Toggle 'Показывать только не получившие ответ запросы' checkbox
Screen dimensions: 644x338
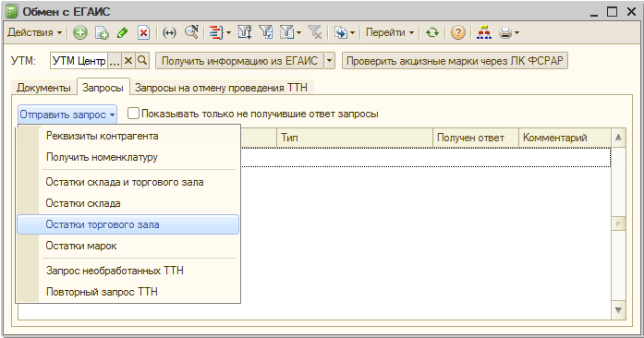point(133,114)
